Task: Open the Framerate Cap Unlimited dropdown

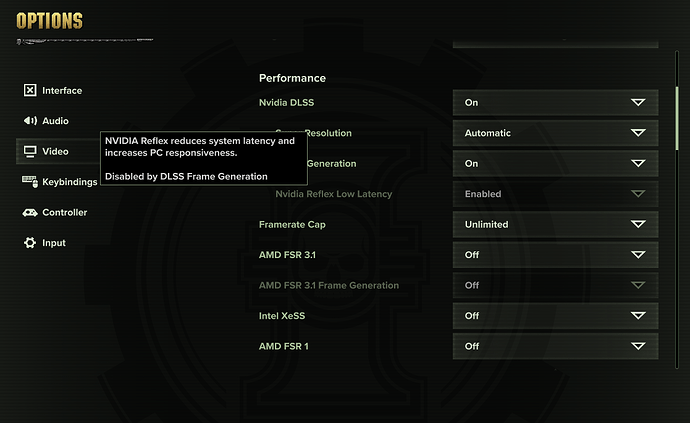Action: 555,225
